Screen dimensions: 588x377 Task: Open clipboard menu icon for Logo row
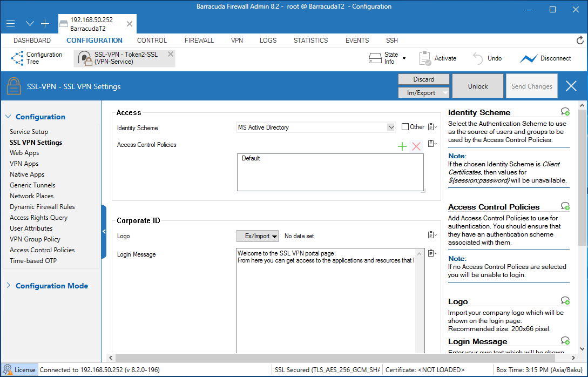(x=432, y=235)
